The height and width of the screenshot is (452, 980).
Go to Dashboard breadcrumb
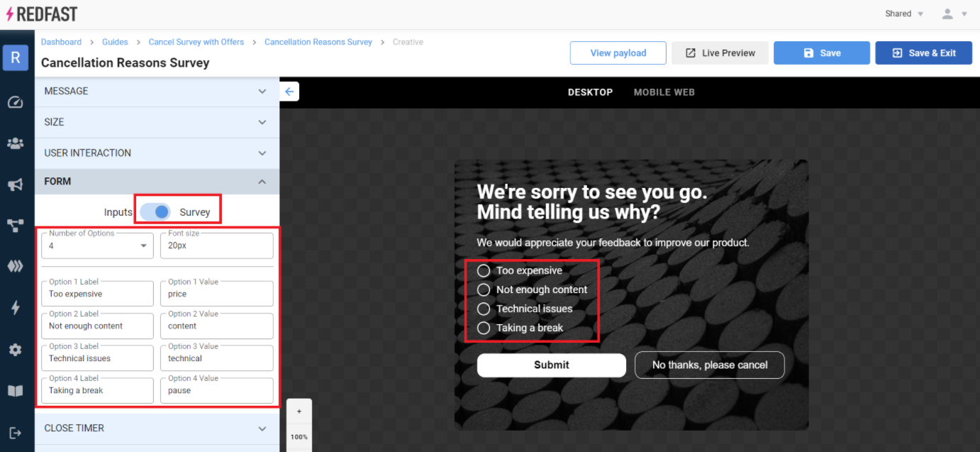tap(61, 42)
